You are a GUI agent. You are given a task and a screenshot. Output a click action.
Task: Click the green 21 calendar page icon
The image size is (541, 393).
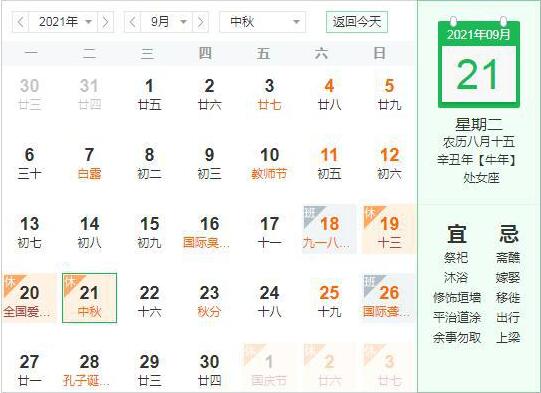pyautogui.click(x=479, y=63)
